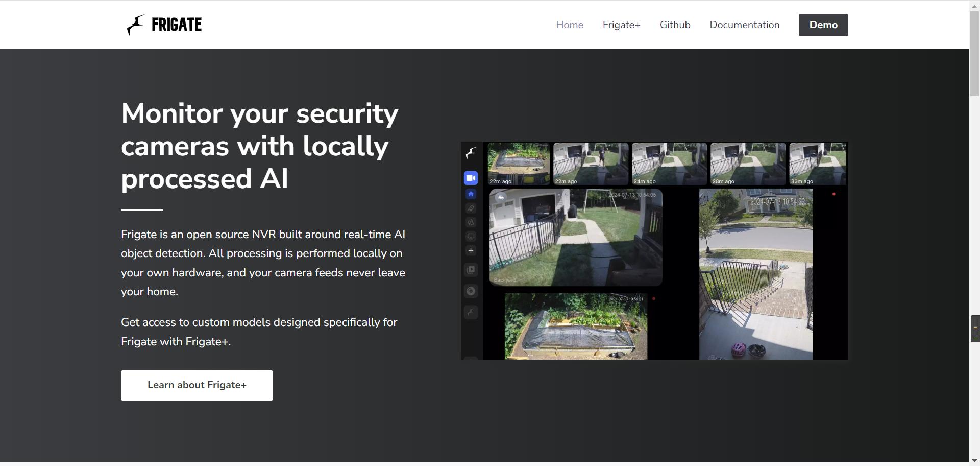Click the plus icon in the screenshot sidebar

471,250
